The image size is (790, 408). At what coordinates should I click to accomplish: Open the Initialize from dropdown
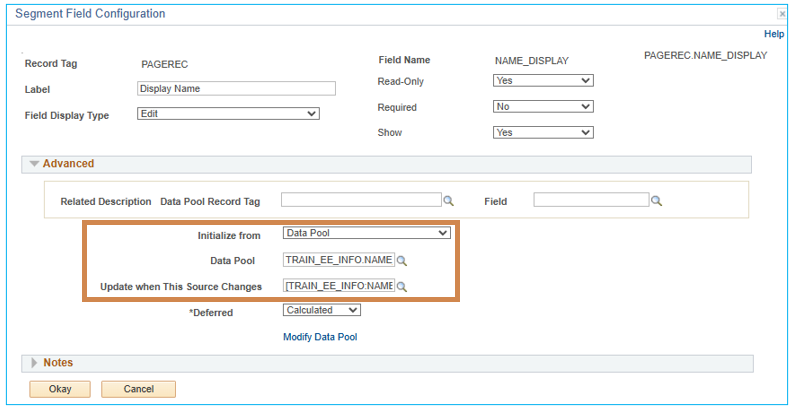367,233
